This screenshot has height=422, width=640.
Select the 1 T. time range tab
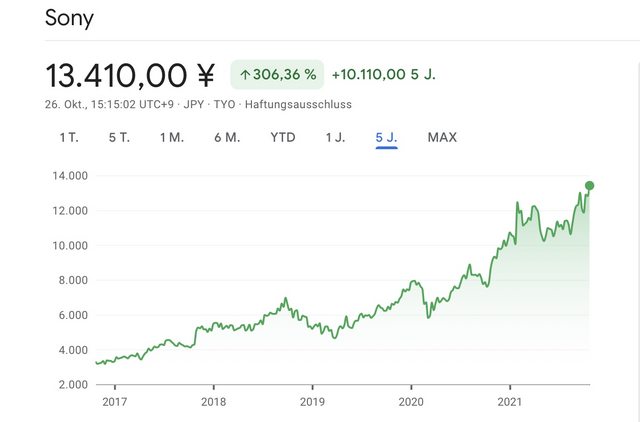click(69, 138)
